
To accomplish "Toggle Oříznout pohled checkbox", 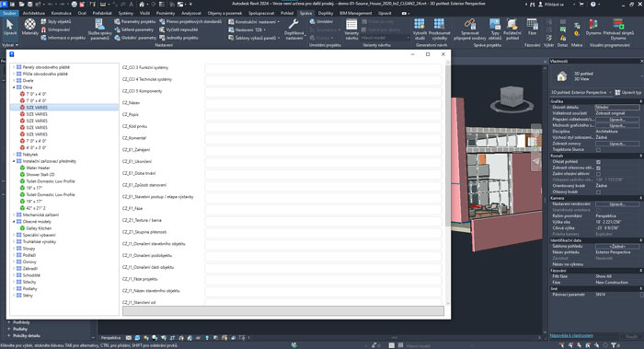I will click(598, 162).
